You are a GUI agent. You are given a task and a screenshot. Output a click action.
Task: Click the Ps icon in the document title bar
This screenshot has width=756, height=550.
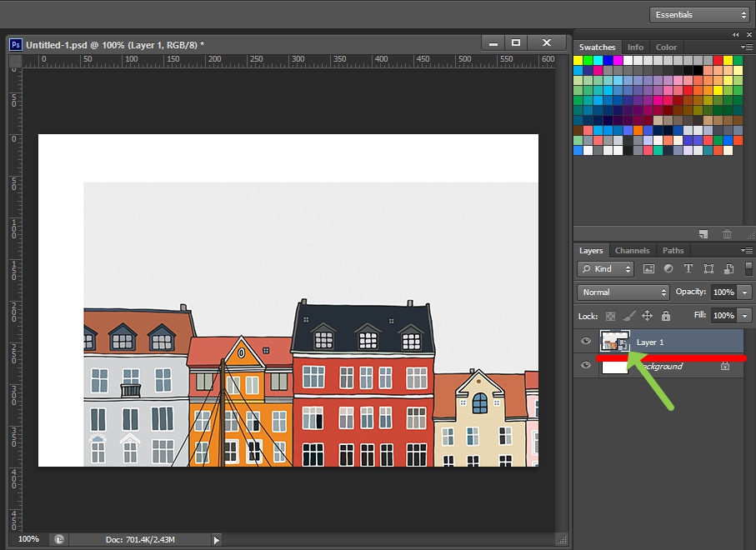pyautogui.click(x=16, y=45)
